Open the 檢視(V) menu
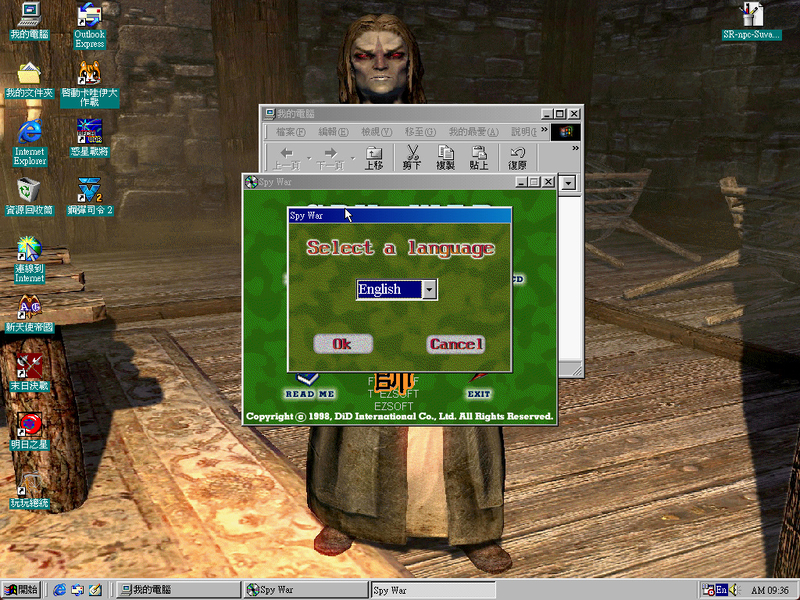The width and height of the screenshot is (800, 600). tap(377, 132)
